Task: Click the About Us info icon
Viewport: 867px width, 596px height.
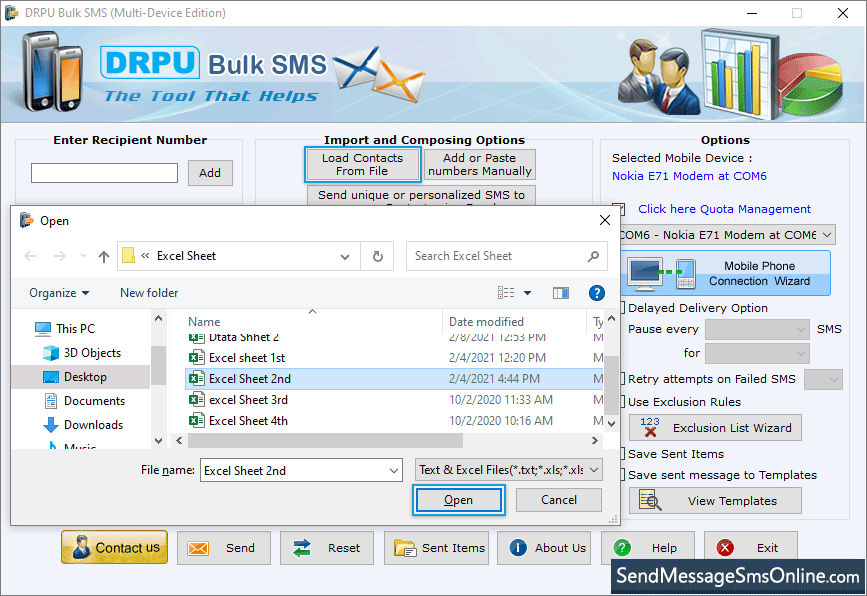Action: click(x=518, y=548)
